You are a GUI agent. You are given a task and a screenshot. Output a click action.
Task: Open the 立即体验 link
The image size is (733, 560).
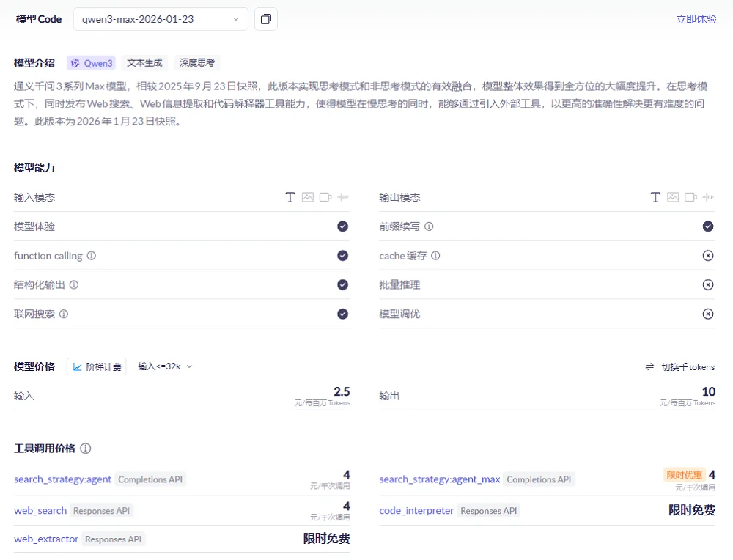tap(696, 18)
